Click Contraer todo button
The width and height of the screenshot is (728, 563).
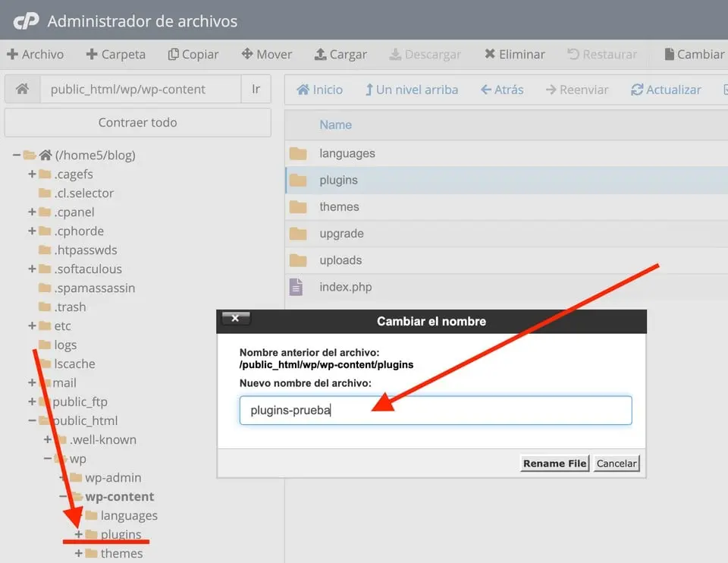pos(138,122)
